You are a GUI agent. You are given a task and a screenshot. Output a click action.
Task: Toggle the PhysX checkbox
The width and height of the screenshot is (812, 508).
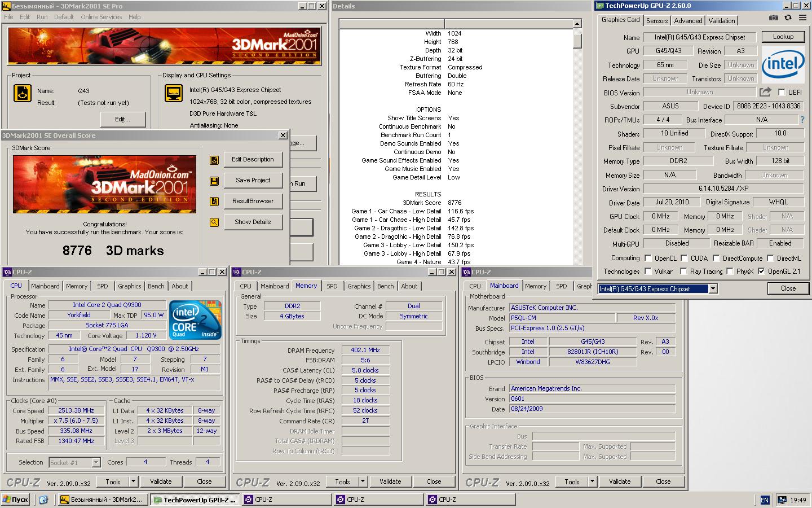730,271
